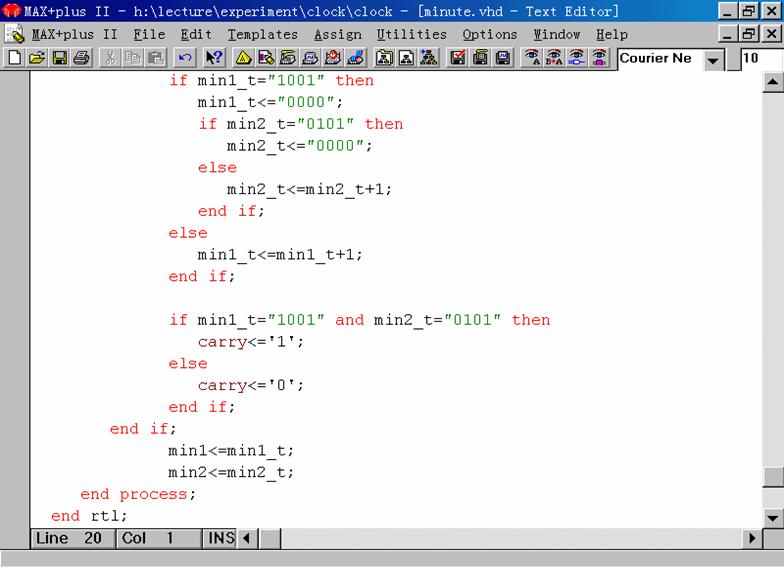Image resolution: width=784 pixels, height=568 pixels.
Task: Open the Utilities menu
Action: [412, 34]
